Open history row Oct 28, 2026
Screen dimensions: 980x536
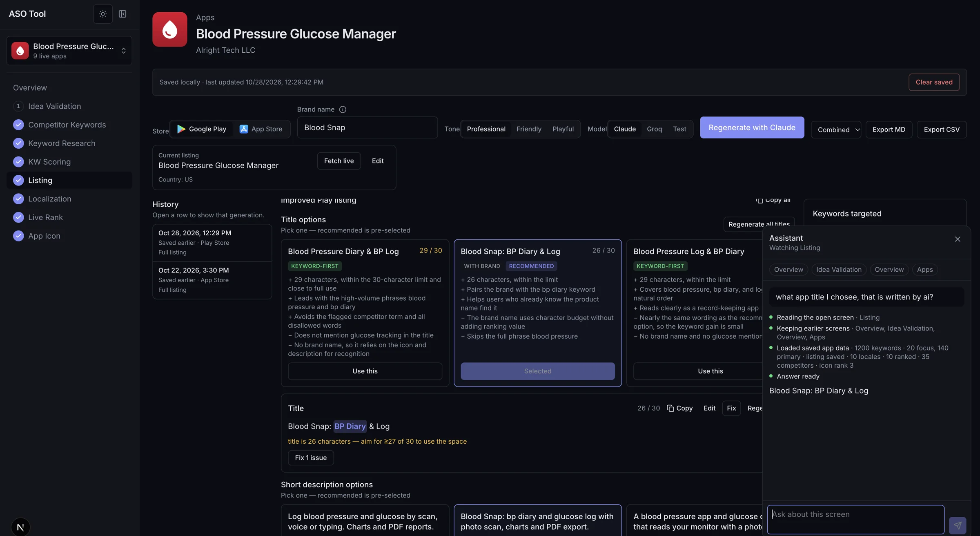tap(212, 243)
